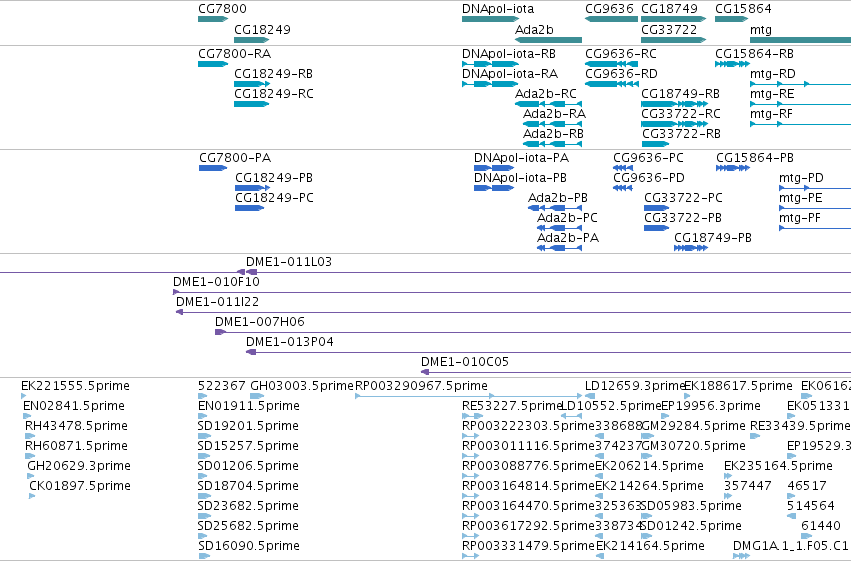This screenshot has height=561, width=851.
Task: Click transcript DNApol-iota-RA
Action: coord(490,84)
